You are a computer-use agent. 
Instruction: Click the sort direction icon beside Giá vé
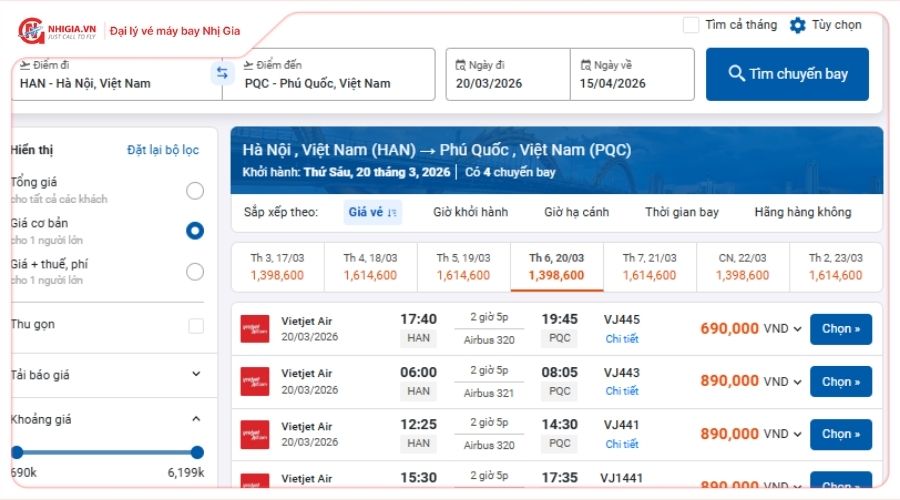point(392,212)
